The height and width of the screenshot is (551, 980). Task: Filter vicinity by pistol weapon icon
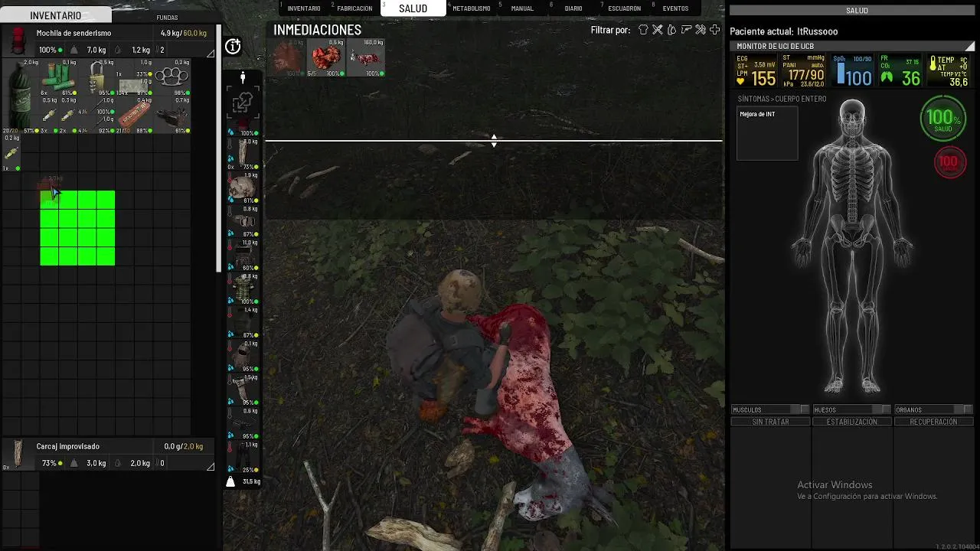[x=686, y=30]
